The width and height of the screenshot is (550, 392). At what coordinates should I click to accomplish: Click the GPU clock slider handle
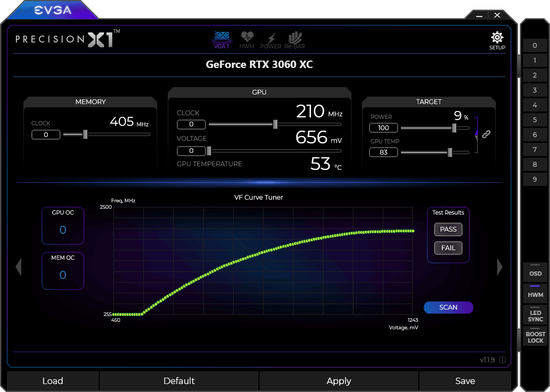click(276, 124)
